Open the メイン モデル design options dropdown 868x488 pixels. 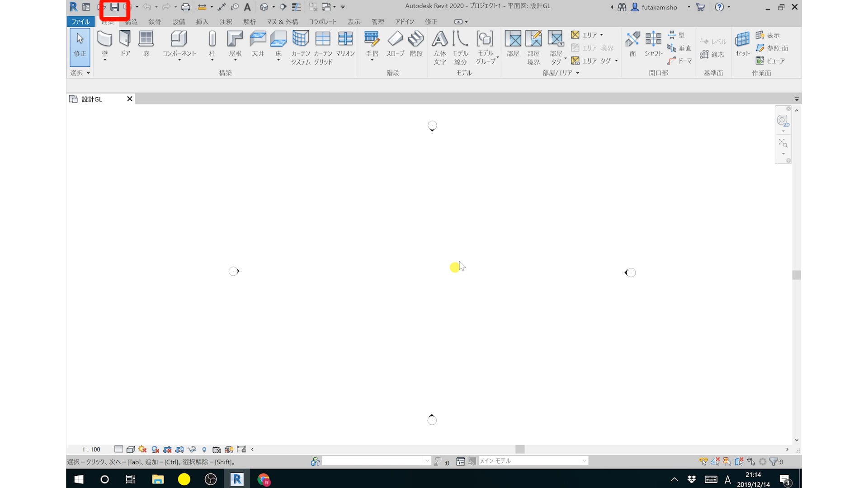click(x=584, y=460)
